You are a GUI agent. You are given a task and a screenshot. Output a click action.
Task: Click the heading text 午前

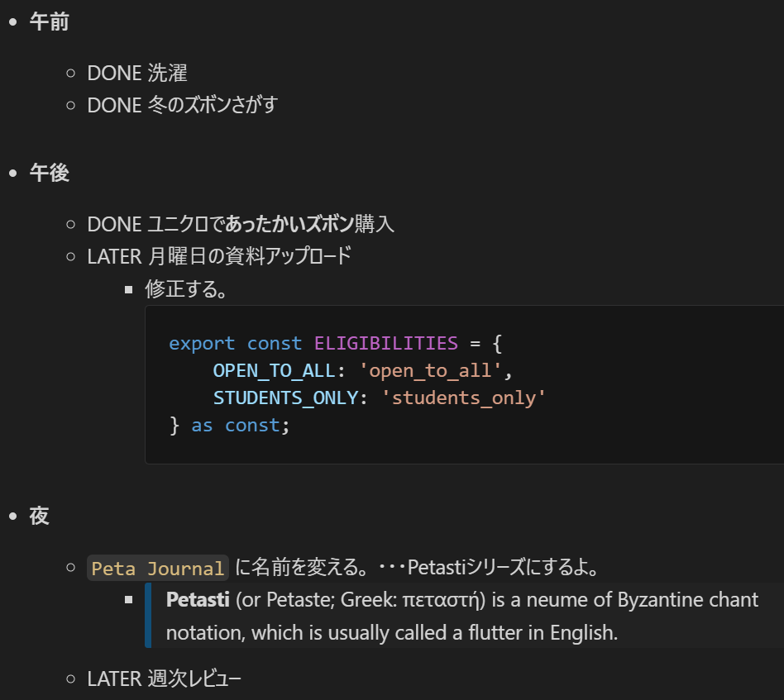[49, 22]
